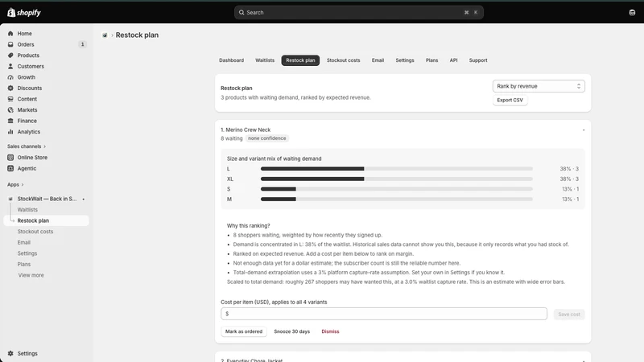
Task: Click the Settings gear icon at the bottom of the sidebar
Action: [10, 353]
